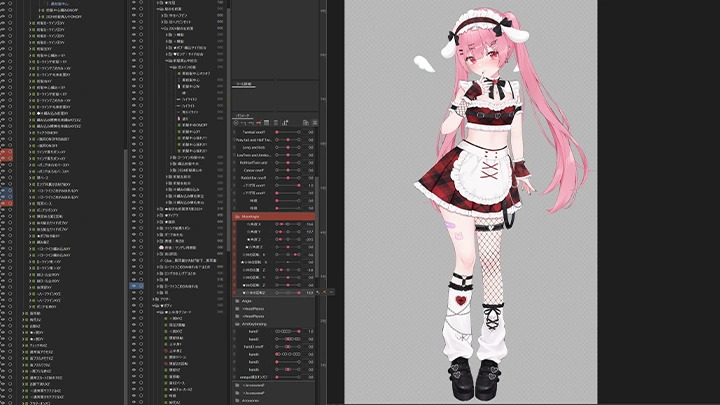This screenshot has height=405, width=720.
Task: Click the hand6 value field
Action: (310, 370)
